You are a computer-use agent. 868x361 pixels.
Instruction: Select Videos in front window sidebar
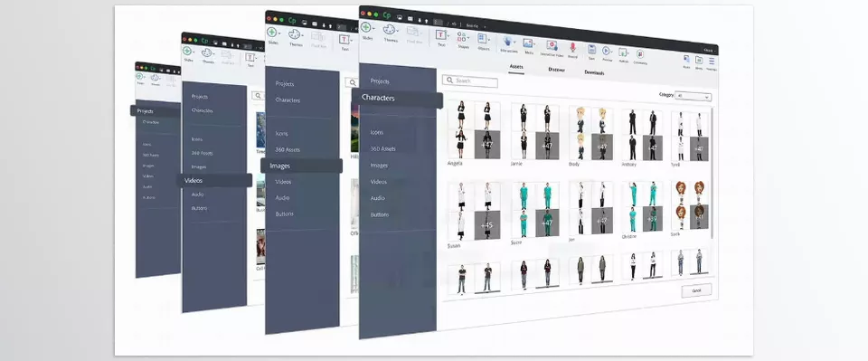click(379, 182)
